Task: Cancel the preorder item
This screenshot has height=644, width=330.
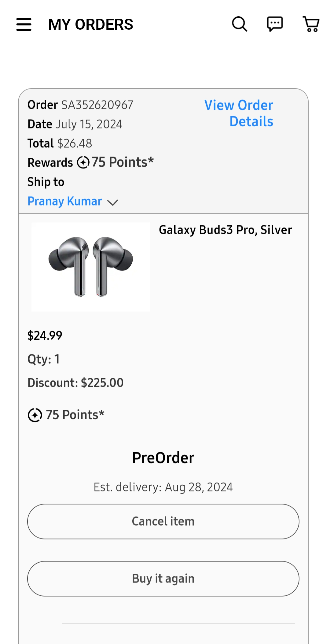Action: 163,522
